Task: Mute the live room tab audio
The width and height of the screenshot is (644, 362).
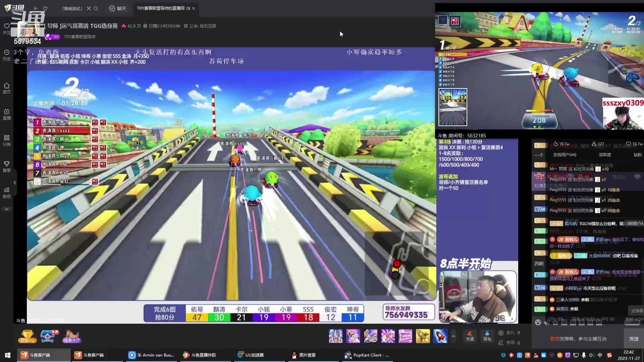Action: point(188,8)
